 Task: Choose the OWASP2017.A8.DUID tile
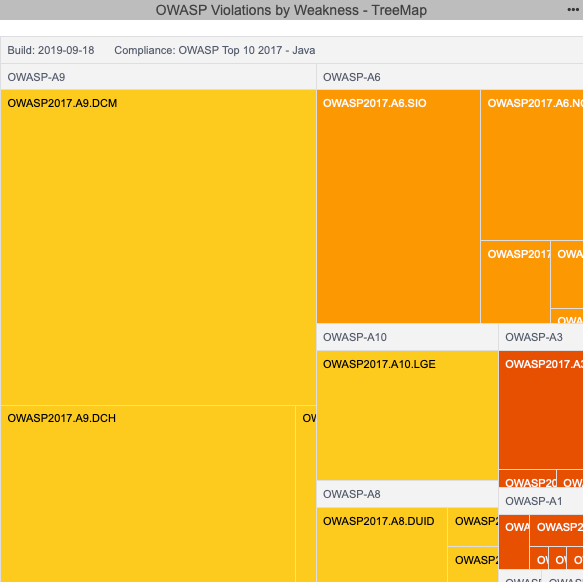tap(382, 545)
